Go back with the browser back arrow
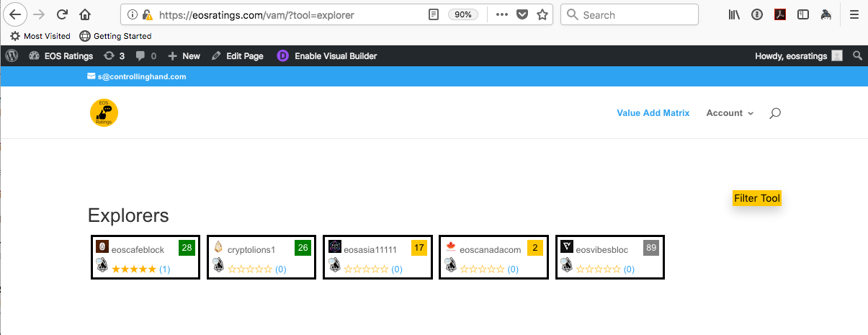868x335 pixels. pos(16,14)
